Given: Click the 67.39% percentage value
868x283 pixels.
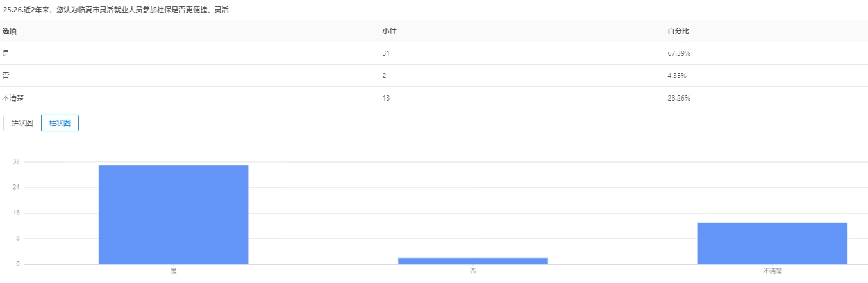Looking at the screenshot, I should 678,53.
